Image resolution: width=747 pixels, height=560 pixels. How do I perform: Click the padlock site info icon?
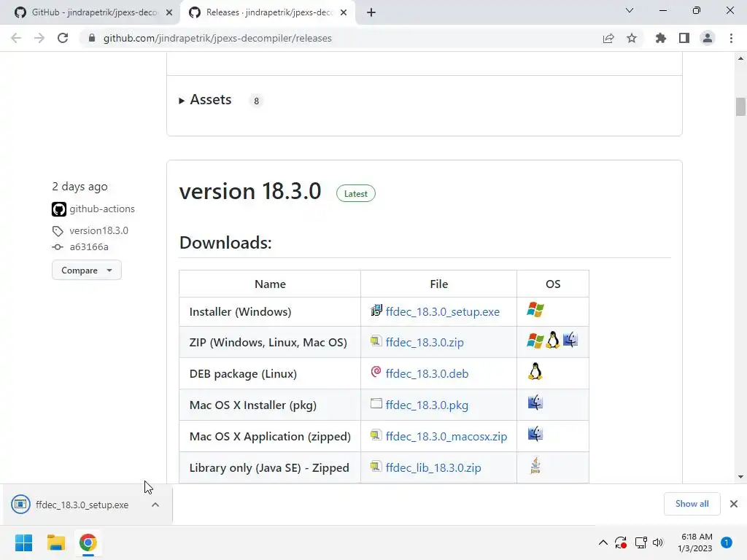click(92, 38)
